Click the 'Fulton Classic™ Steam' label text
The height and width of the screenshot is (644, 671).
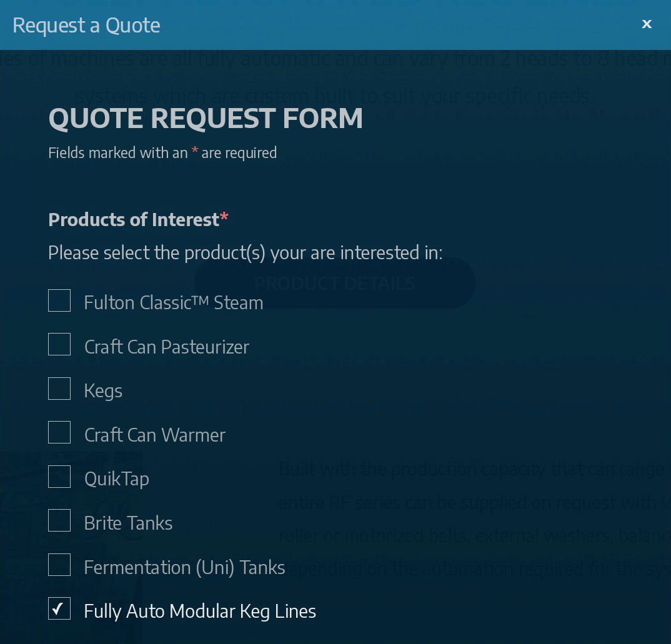(173, 303)
